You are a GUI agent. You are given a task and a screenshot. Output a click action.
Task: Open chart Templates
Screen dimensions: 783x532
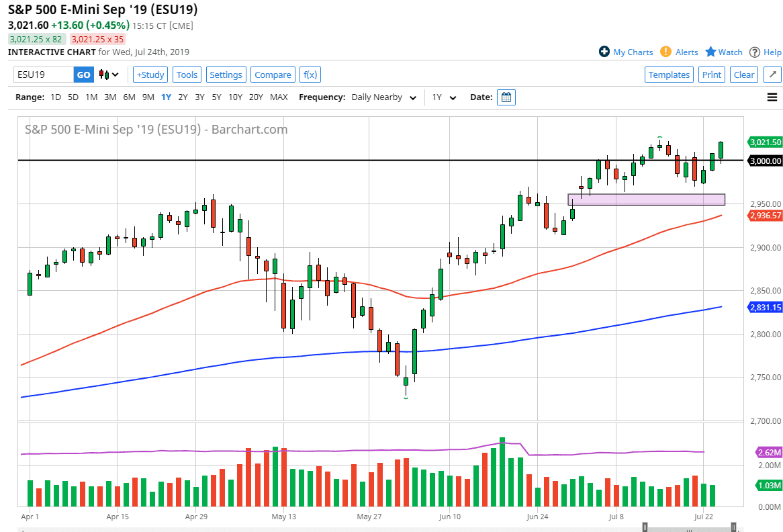click(669, 75)
